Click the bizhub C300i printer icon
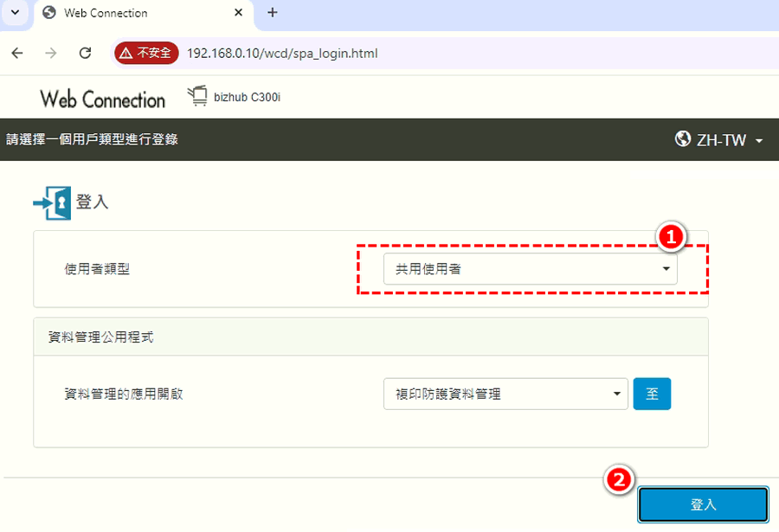 click(198, 96)
